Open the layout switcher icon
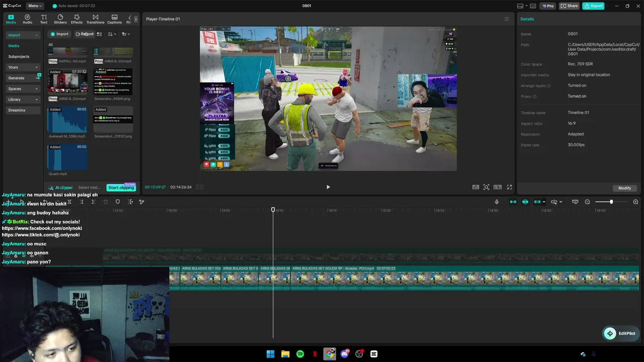The height and width of the screenshot is (362, 644). pos(520,6)
